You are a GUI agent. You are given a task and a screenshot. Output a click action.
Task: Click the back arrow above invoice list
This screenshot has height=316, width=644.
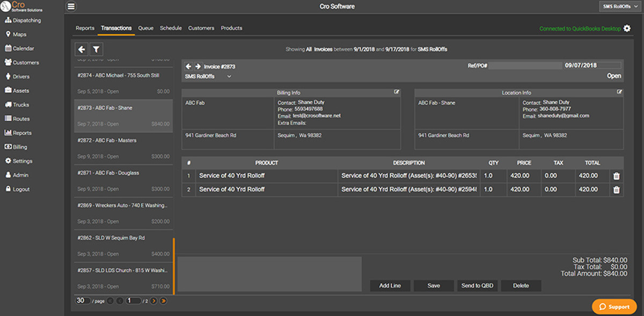tap(82, 49)
